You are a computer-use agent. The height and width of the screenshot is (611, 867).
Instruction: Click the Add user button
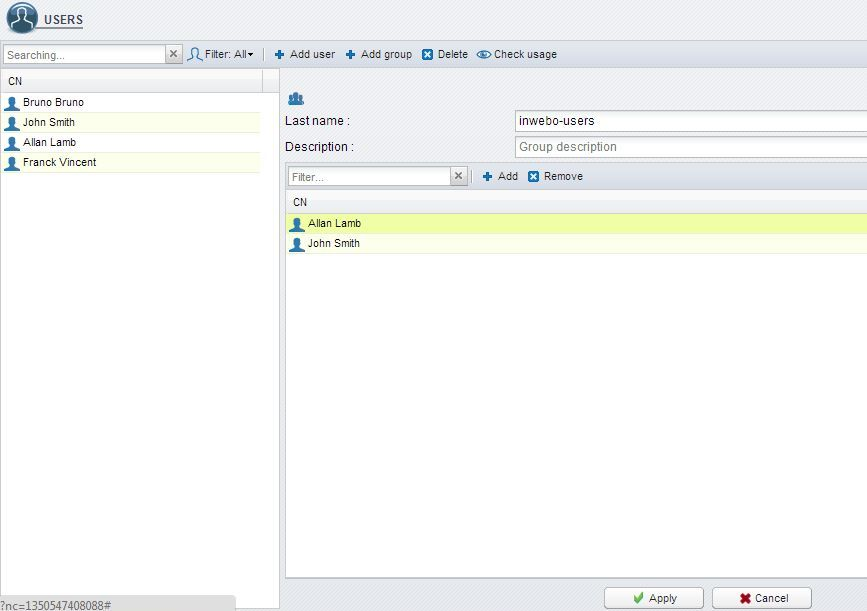pyautogui.click(x=305, y=55)
